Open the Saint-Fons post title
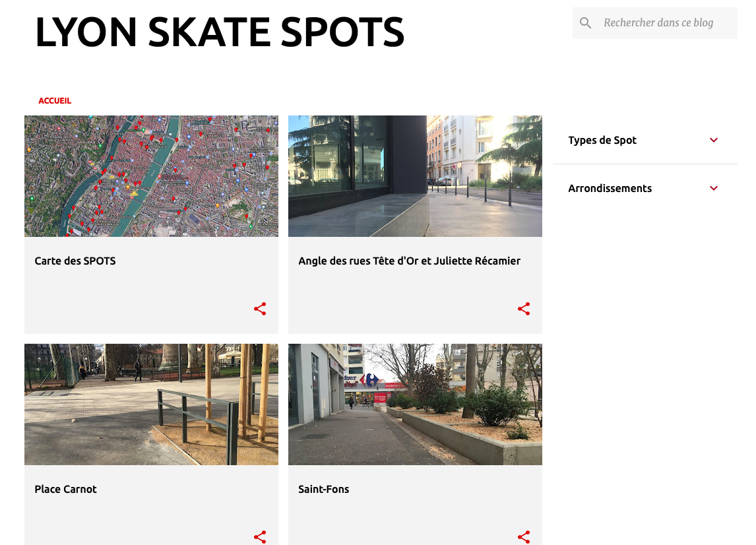 (323, 489)
